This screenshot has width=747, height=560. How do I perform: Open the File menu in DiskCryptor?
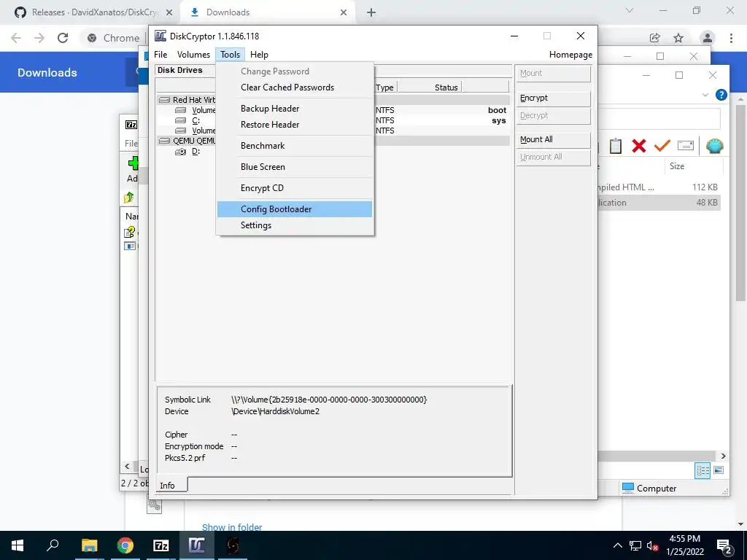tap(160, 55)
